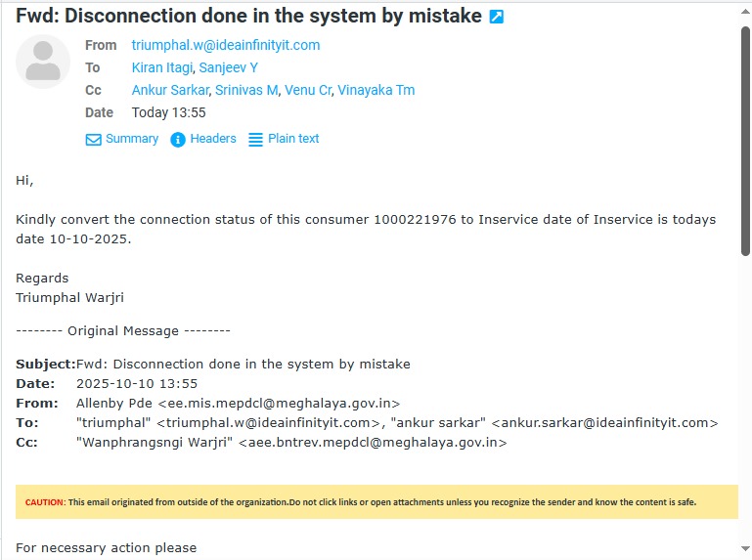Select recipient Kiran Itagi

[x=162, y=67]
